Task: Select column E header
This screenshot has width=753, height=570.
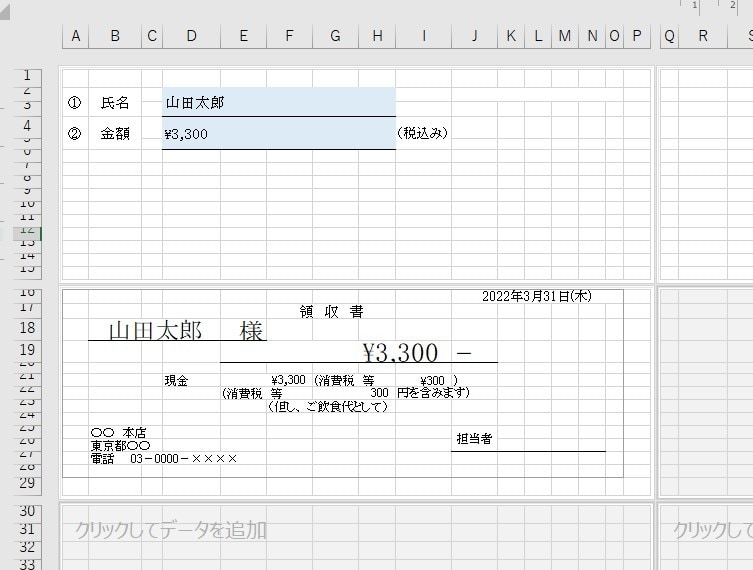Action: (243, 36)
